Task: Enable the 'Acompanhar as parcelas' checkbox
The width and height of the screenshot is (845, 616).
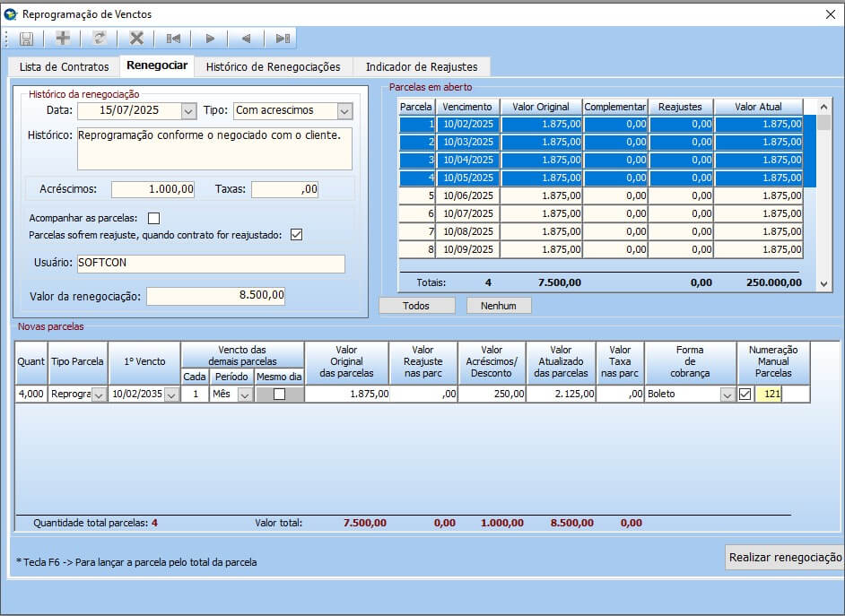Action: [153, 218]
